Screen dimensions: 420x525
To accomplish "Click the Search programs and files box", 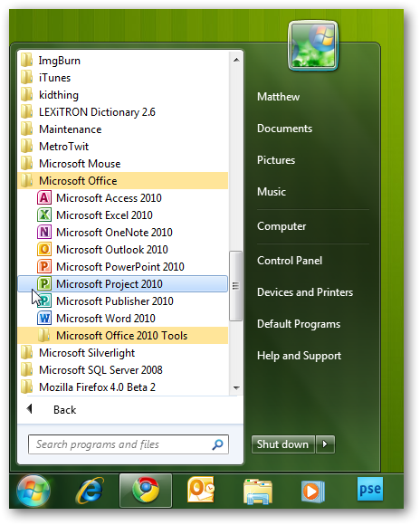I will [129, 444].
